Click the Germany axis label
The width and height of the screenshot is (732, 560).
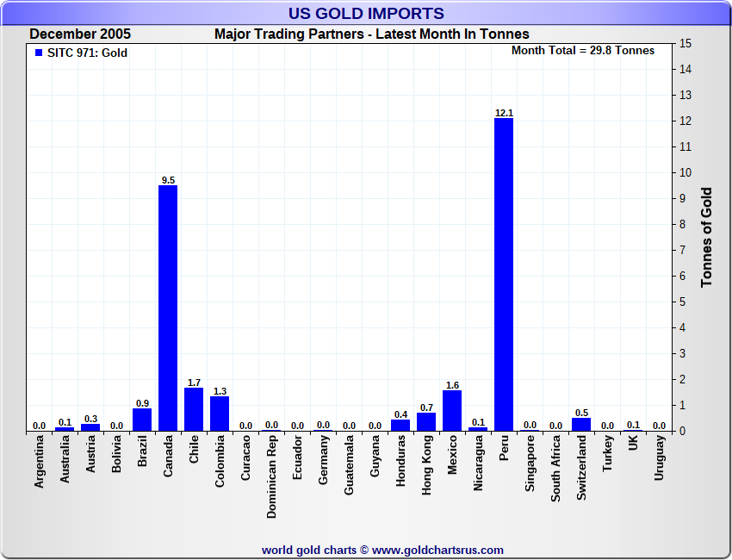pos(324,460)
